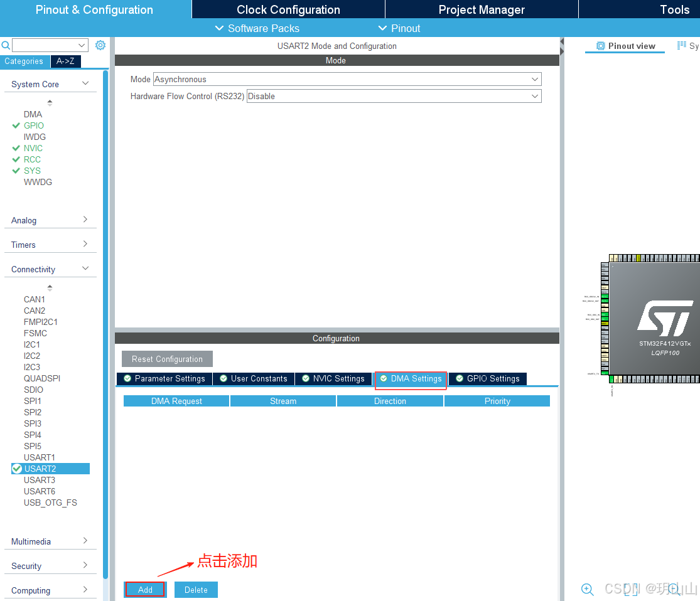Click the search magnifier icon
This screenshot has width=700, height=601.
click(x=6, y=45)
